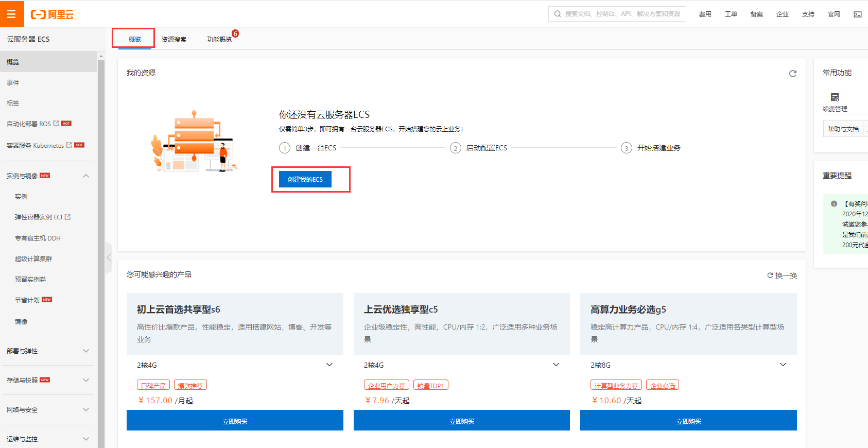Open the 费用 top menu
The image size is (868, 448).
point(705,14)
